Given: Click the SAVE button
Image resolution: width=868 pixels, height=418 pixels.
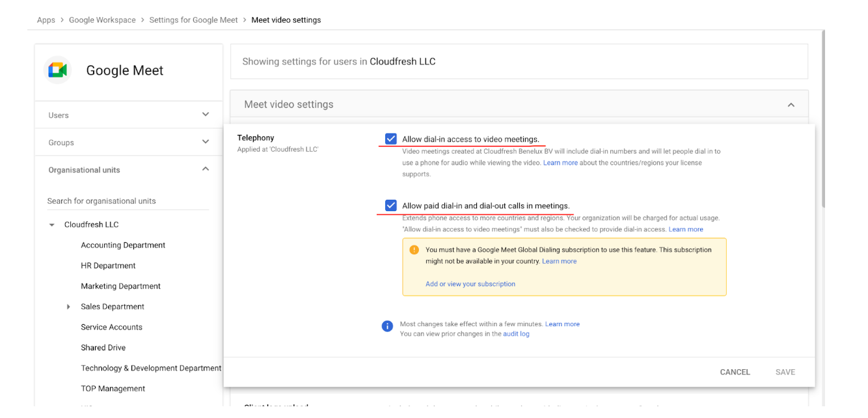Looking at the screenshot, I should pyautogui.click(x=785, y=372).
